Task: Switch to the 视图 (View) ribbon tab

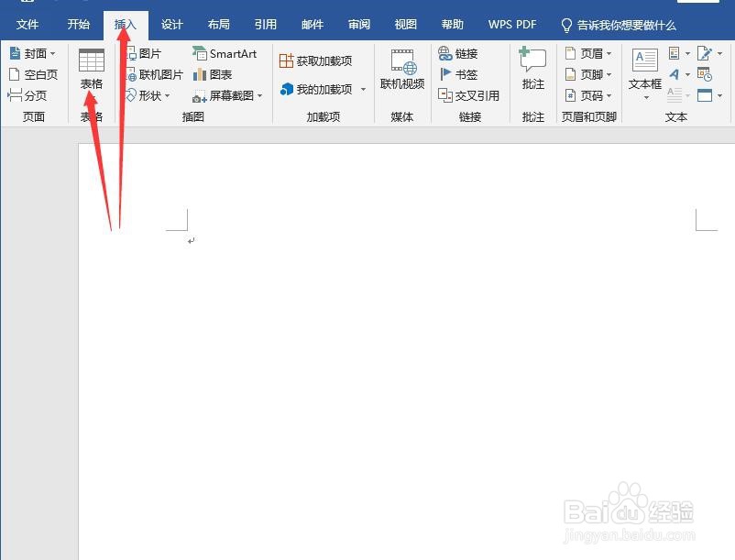Action: coord(404,25)
